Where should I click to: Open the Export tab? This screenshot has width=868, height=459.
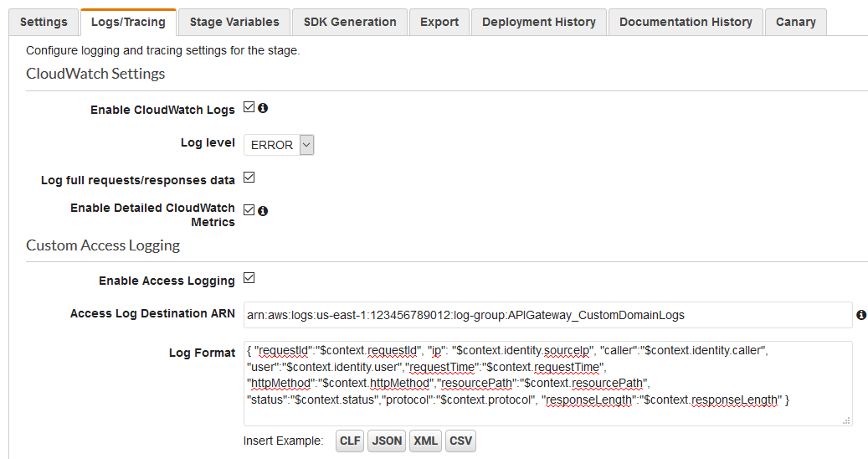[x=439, y=22]
